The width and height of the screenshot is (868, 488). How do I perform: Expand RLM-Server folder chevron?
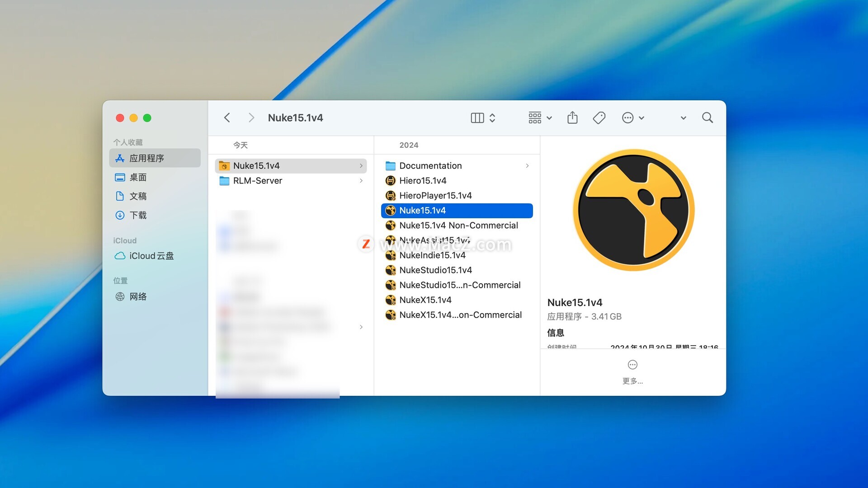click(x=361, y=181)
